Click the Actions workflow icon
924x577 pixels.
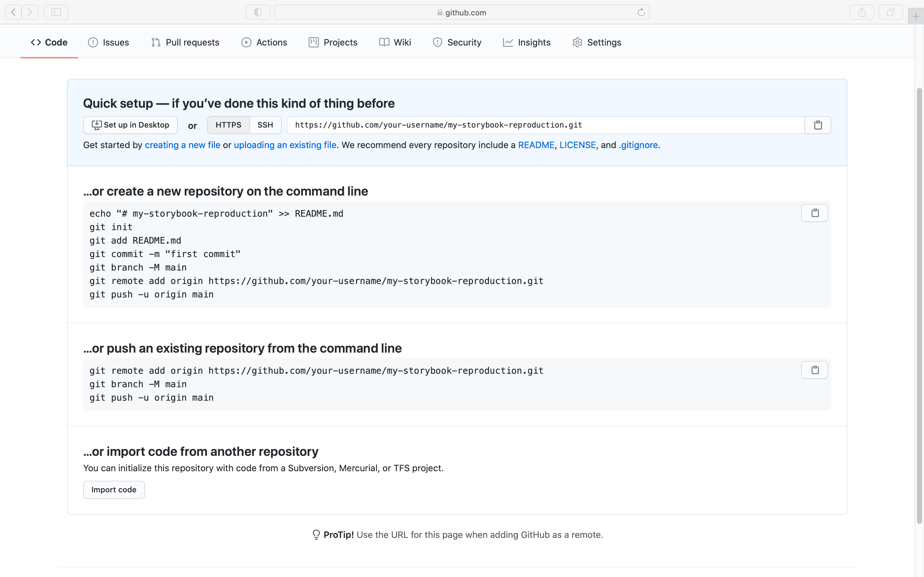coord(246,43)
